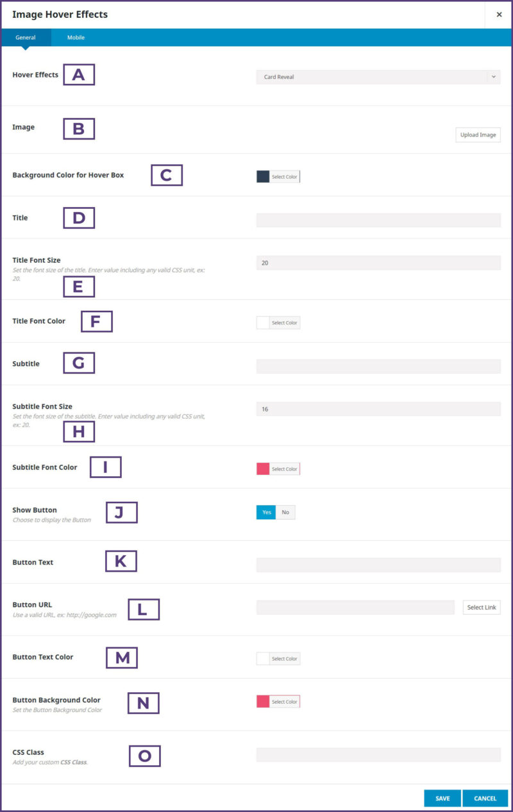Switch to the Mobile tab

pos(76,37)
